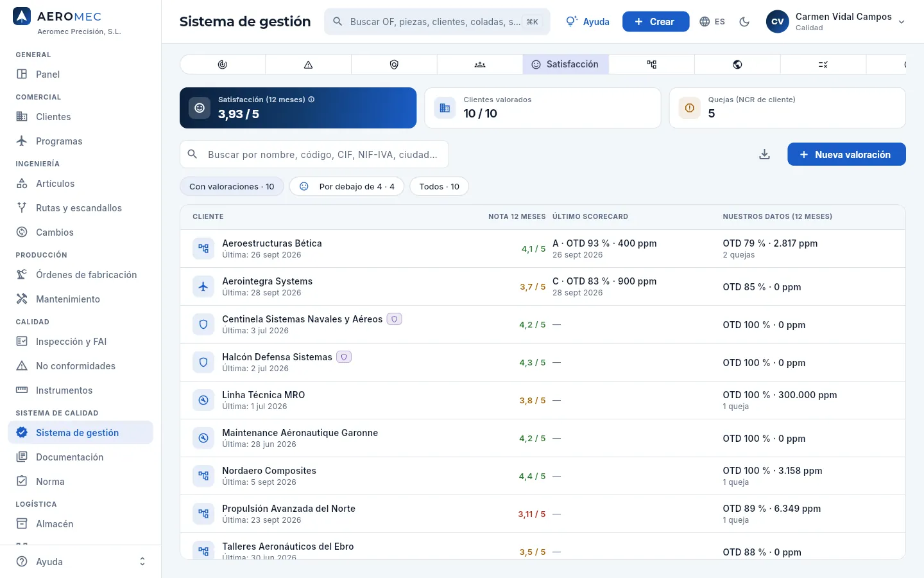Select filter Por debajo de 4 · 4
The width and height of the screenshot is (924, 578).
(347, 186)
